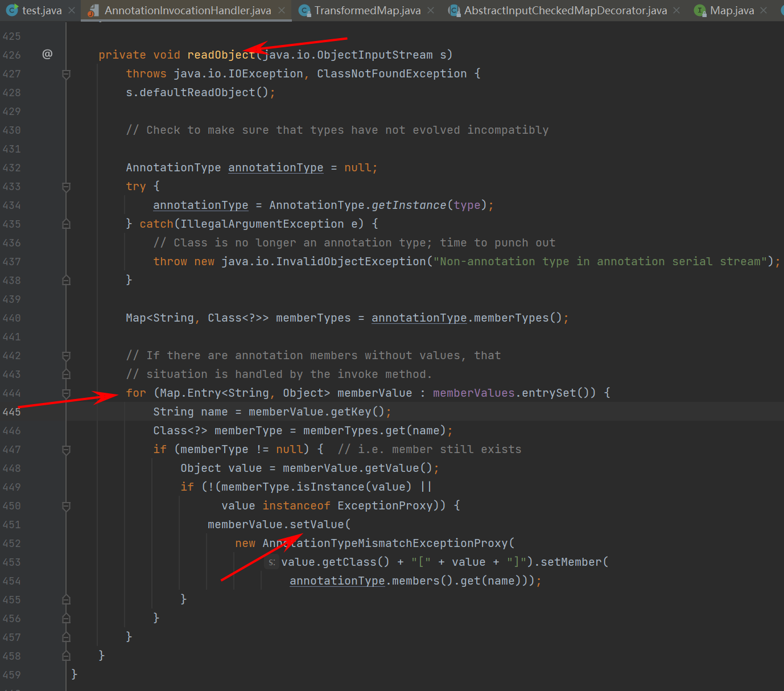The height and width of the screenshot is (691, 784).
Task: Click line number 445 in the gutter
Action: 11,412
